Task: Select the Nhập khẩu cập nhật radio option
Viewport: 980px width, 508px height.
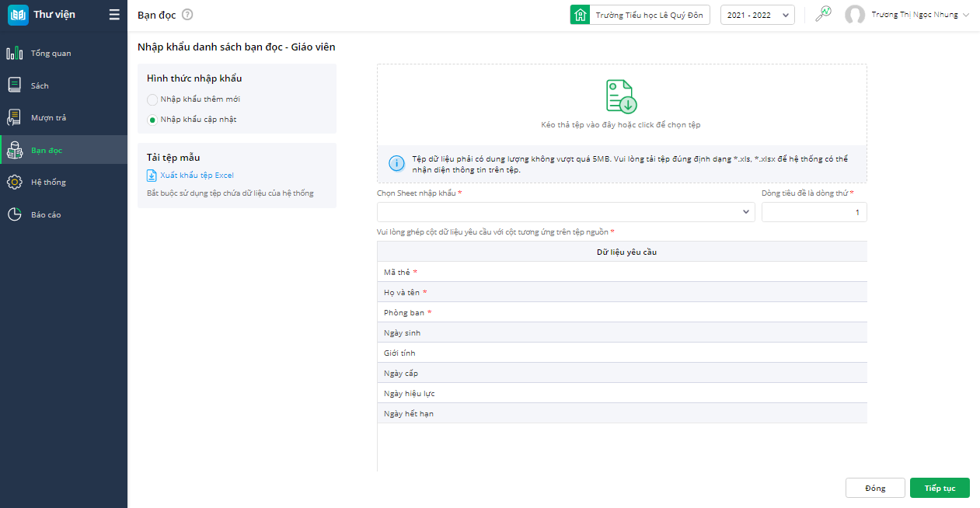Action: [152, 120]
